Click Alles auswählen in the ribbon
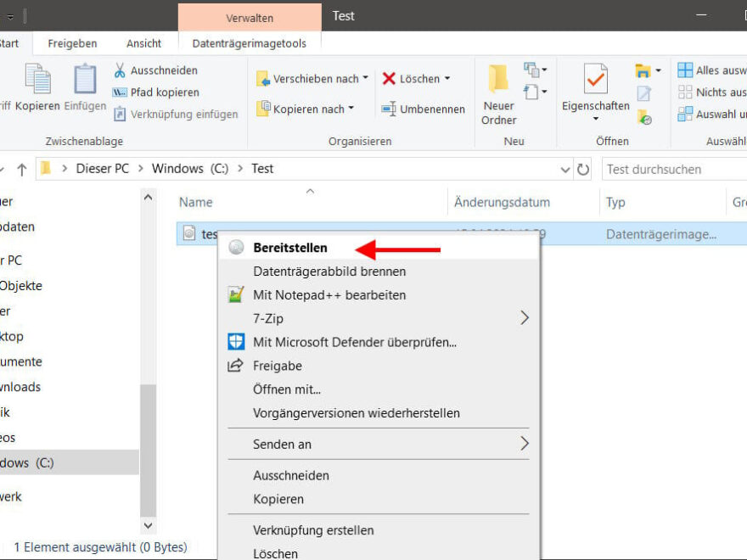The height and width of the screenshot is (560, 747). tap(711, 70)
